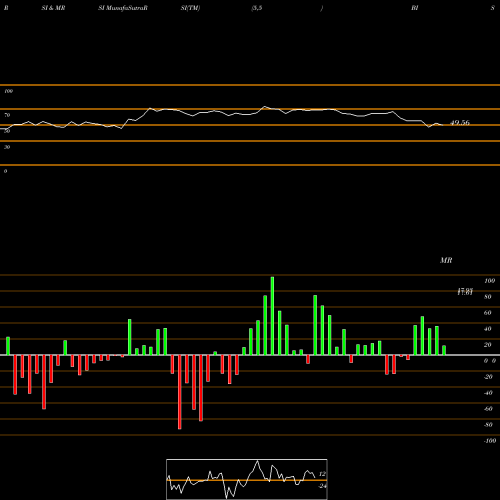Click the deepest red histogram bar
Screen dimensions: 500x500
click(180, 392)
